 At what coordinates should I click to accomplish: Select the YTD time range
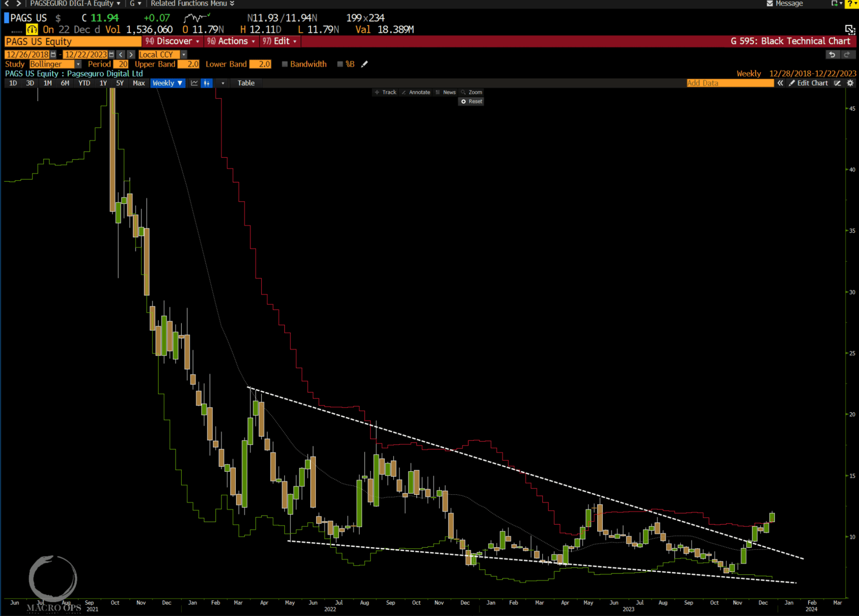(84, 83)
